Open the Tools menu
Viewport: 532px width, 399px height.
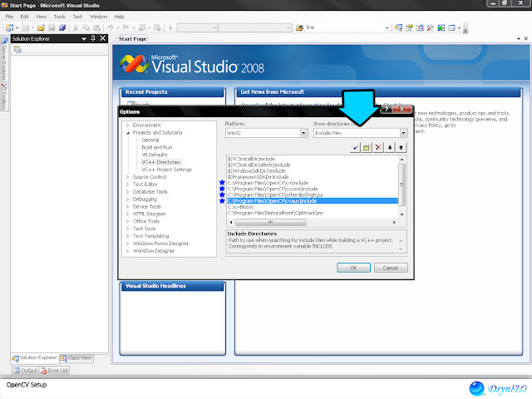(59, 17)
